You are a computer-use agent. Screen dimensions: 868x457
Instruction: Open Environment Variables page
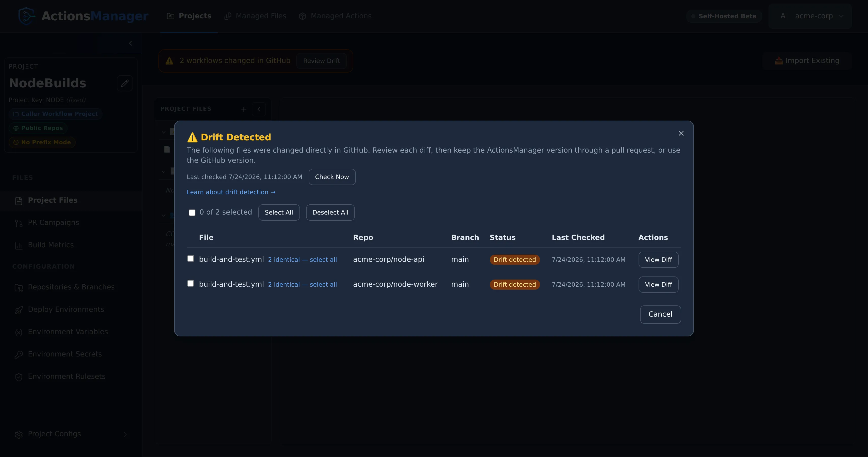click(71, 332)
